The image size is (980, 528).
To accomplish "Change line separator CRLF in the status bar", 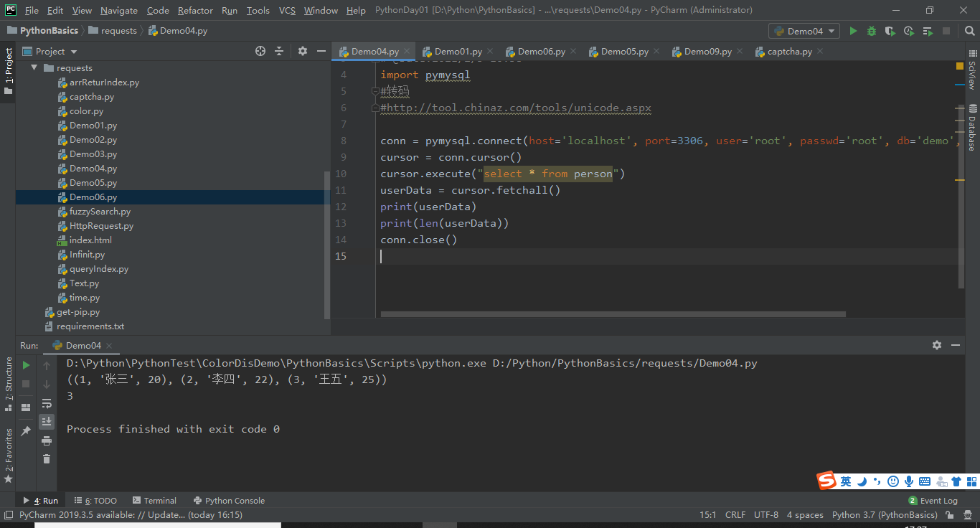I will 735,515.
